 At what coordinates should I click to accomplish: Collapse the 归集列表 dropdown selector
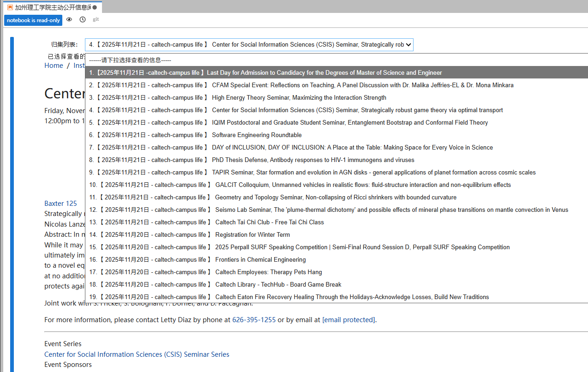pos(249,45)
